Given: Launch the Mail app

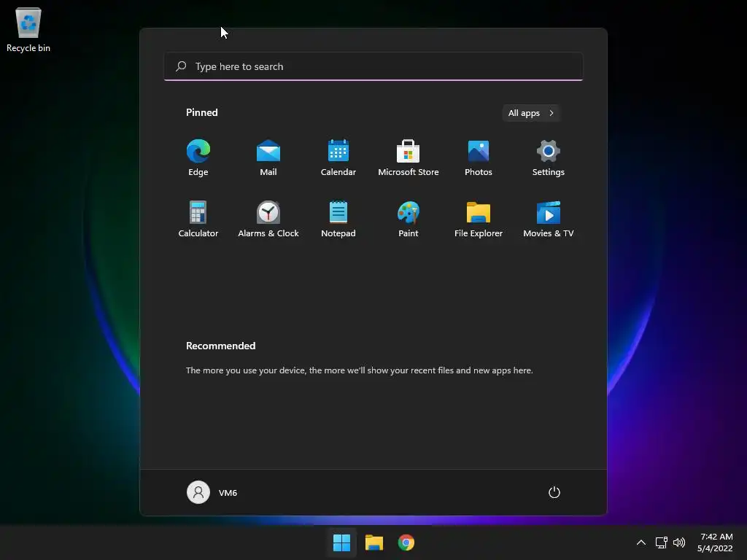Looking at the screenshot, I should (x=268, y=157).
